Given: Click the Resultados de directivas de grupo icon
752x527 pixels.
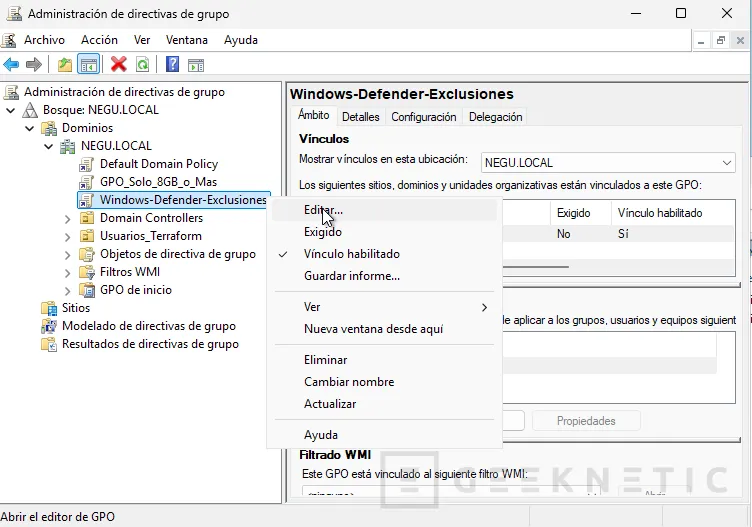Looking at the screenshot, I should coord(49,344).
